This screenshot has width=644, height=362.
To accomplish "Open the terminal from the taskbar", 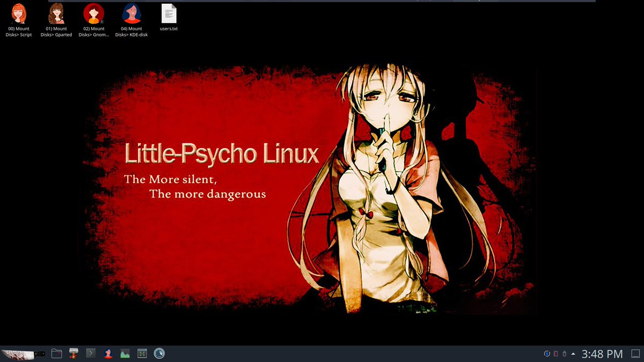I will tap(91, 353).
